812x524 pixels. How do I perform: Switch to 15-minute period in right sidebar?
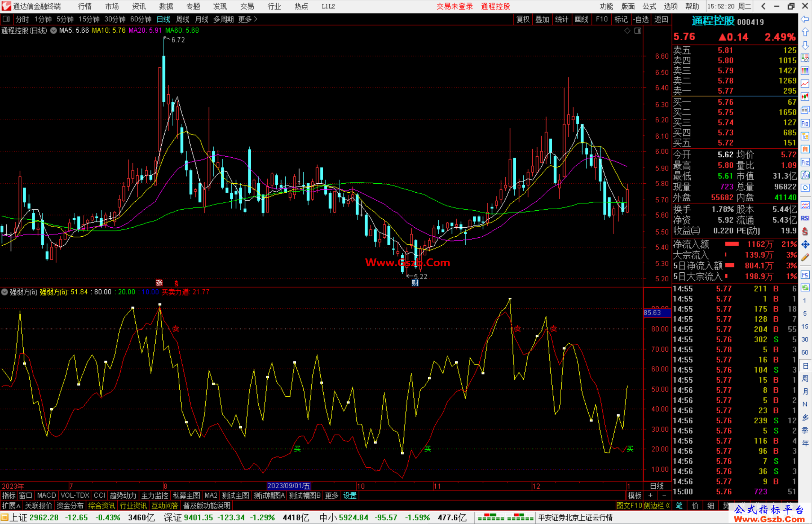point(805,326)
